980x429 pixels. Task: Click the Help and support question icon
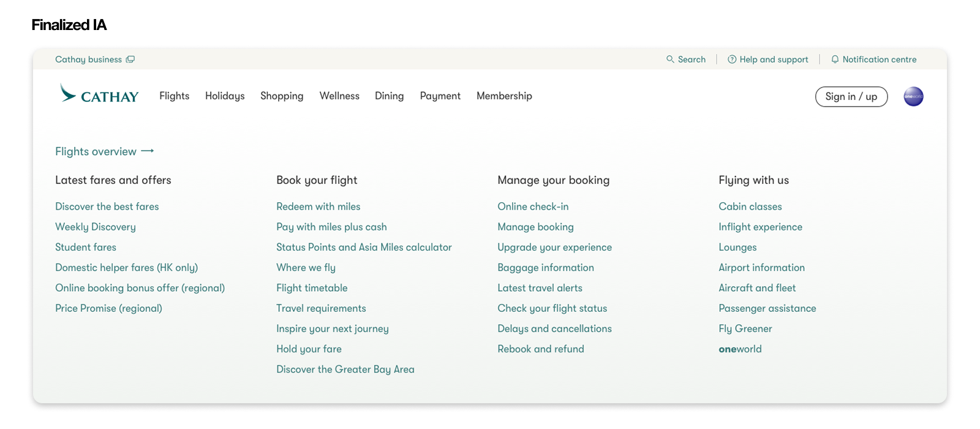(x=732, y=59)
